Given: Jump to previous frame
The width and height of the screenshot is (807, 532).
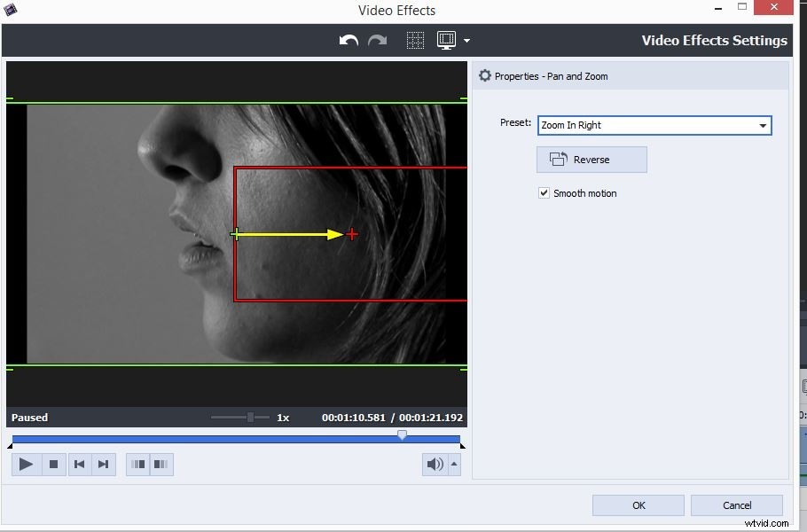Looking at the screenshot, I should coord(80,464).
